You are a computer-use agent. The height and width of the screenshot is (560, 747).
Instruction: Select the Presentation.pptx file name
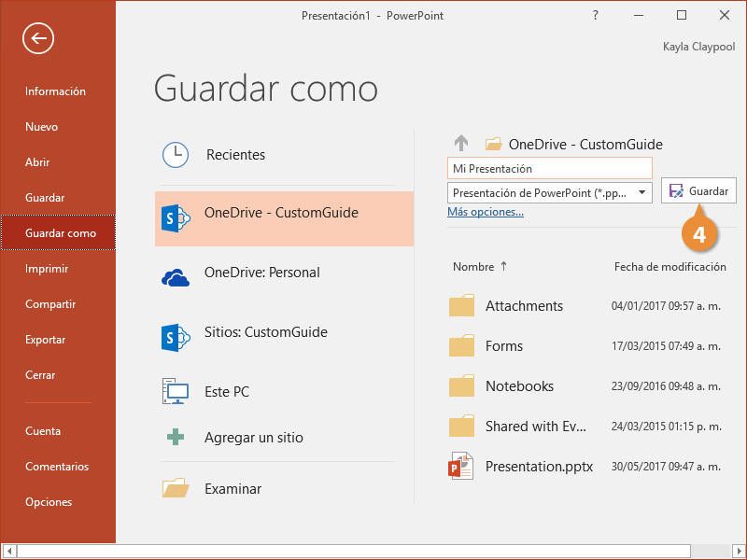[x=539, y=466]
